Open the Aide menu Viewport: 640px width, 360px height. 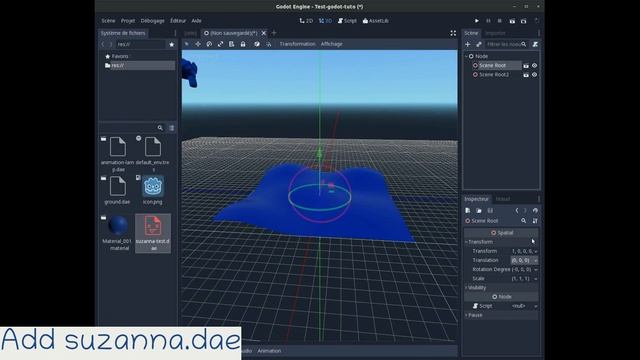coord(196,21)
